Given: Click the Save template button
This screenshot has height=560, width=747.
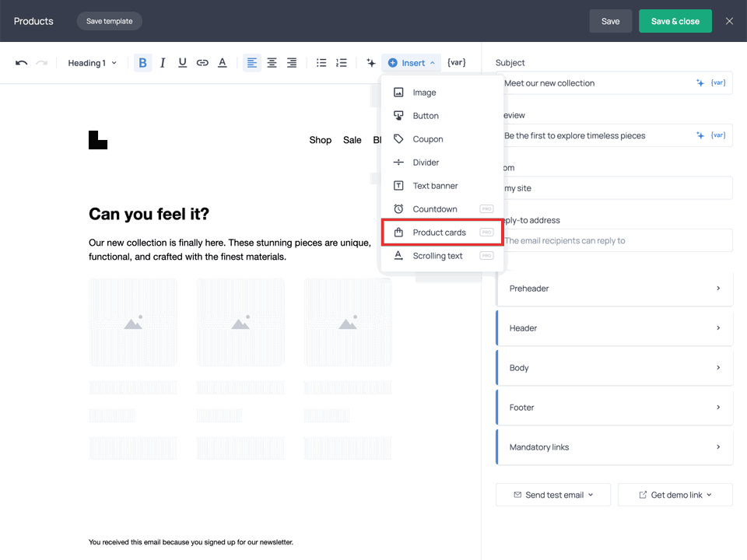Looking at the screenshot, I should click(x=109, y=21).
